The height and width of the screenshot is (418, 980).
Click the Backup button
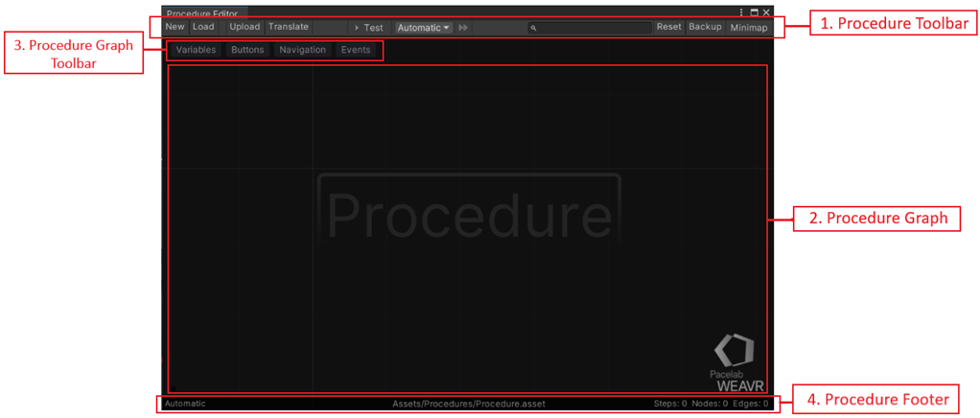point(705,28)
